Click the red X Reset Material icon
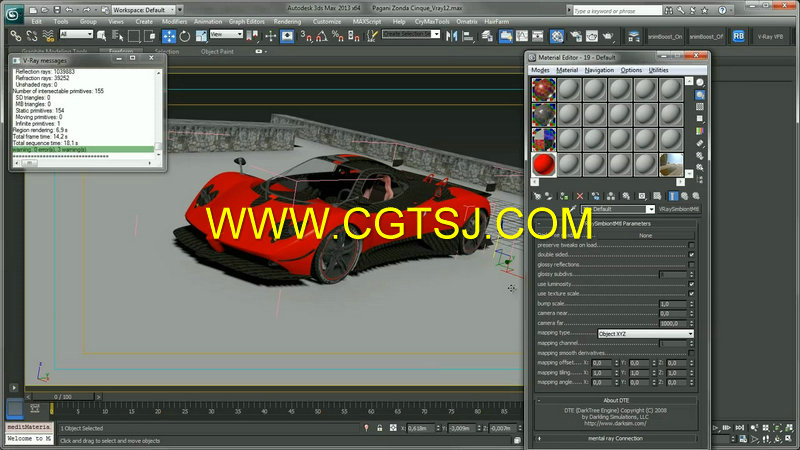Viewport: 800px width, 450px height. click(580, 196)
